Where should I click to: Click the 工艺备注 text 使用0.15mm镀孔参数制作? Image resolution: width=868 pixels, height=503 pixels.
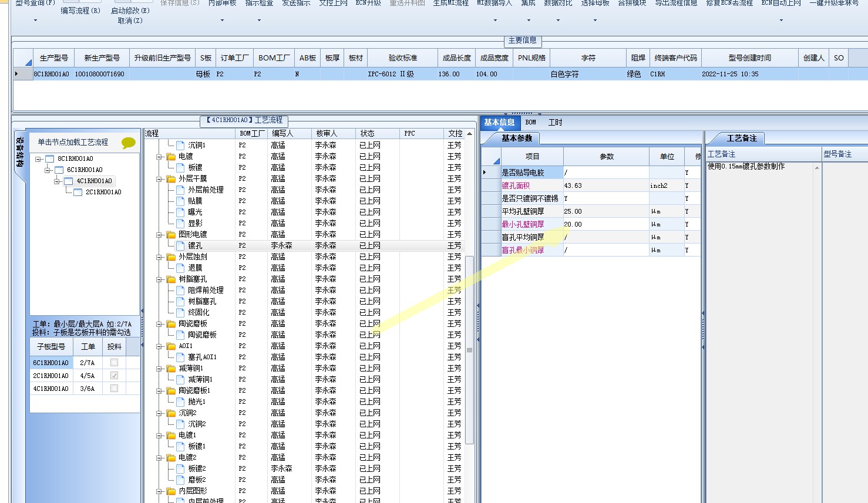(x=746, y=167)
